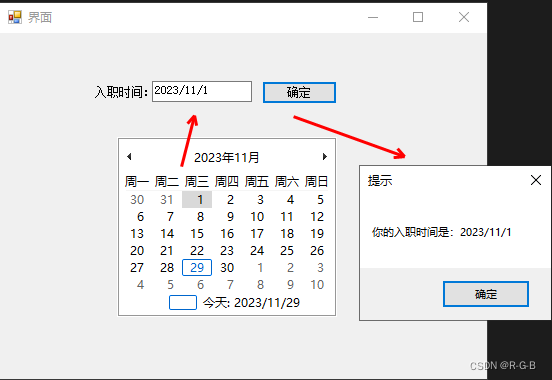
Task: Close the 界面 window
Action: 464,17
